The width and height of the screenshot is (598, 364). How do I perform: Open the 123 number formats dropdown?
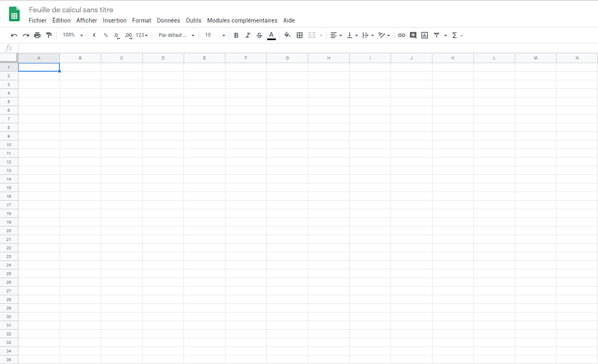(x=142, y=35)
